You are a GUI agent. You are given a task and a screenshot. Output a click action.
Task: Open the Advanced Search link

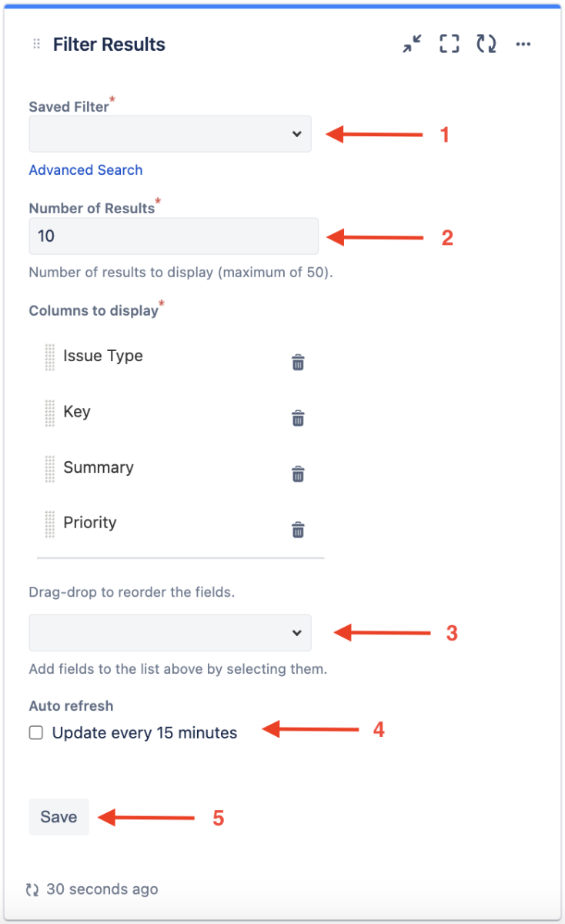coord(85,170)
